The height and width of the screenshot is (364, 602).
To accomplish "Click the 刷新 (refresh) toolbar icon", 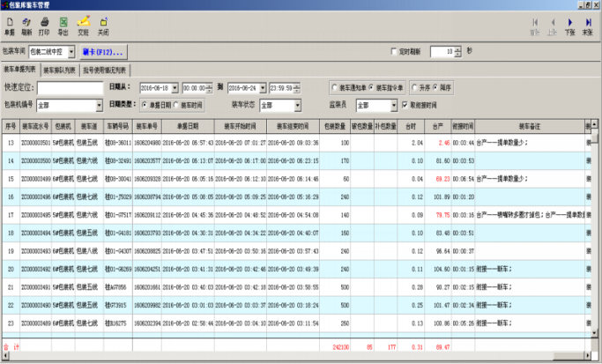I will pyautogui.click(x=26, y=23).
